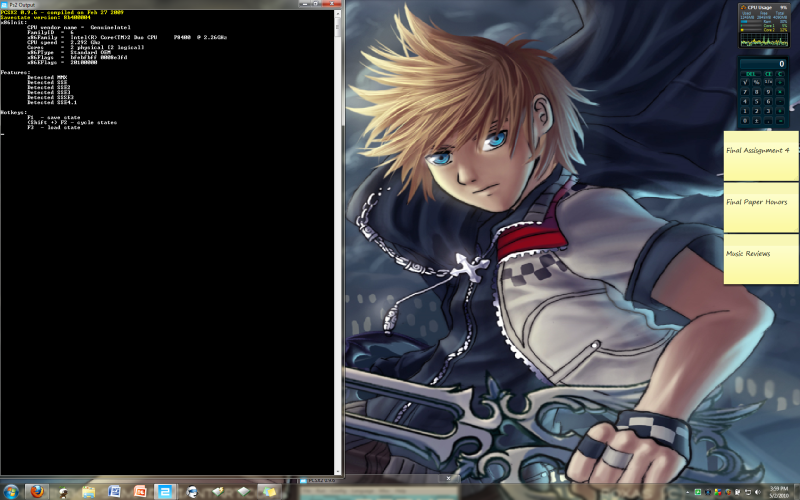The image size is (800, 500).
Task: Open the Windows Start menu orb
Action: point(11,491)
